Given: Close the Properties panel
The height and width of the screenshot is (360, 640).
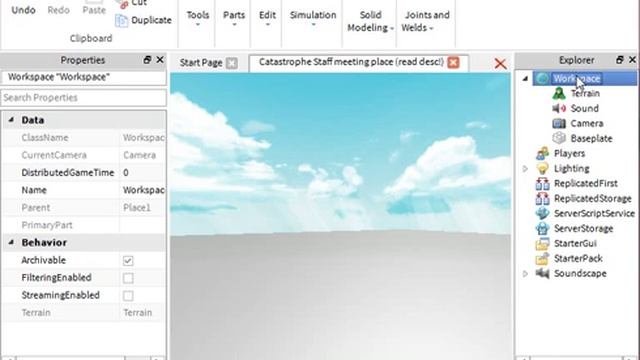Looking at the screenshot, I should pos(160,60).
